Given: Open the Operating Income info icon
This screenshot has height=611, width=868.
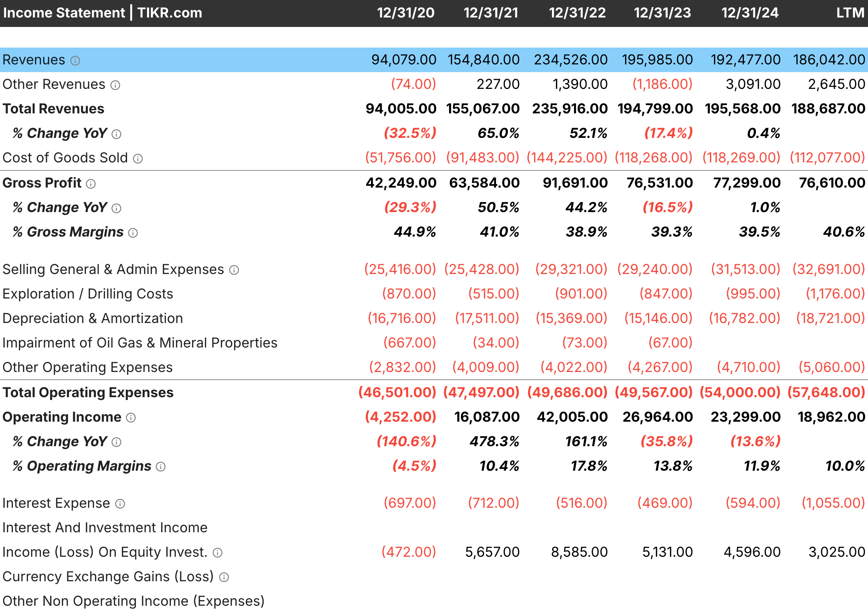Looking at the screenshot, I should click(x=131, y=417).
